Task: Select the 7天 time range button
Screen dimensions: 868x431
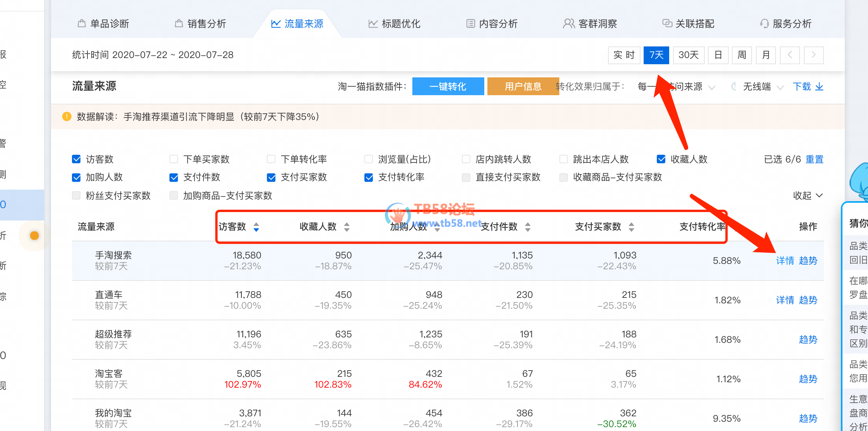Action: [656, 55]
